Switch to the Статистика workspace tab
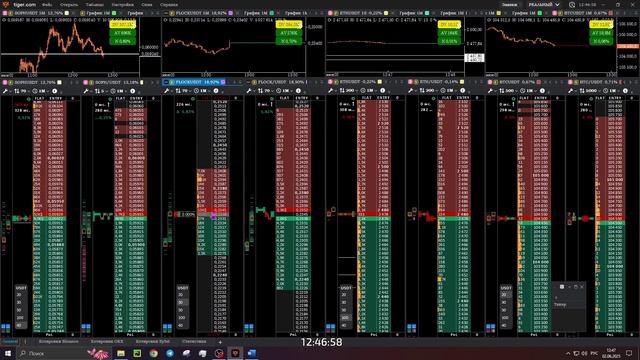Image resolution: width=640 pixels, height=360 pixels. coord(194,342)
